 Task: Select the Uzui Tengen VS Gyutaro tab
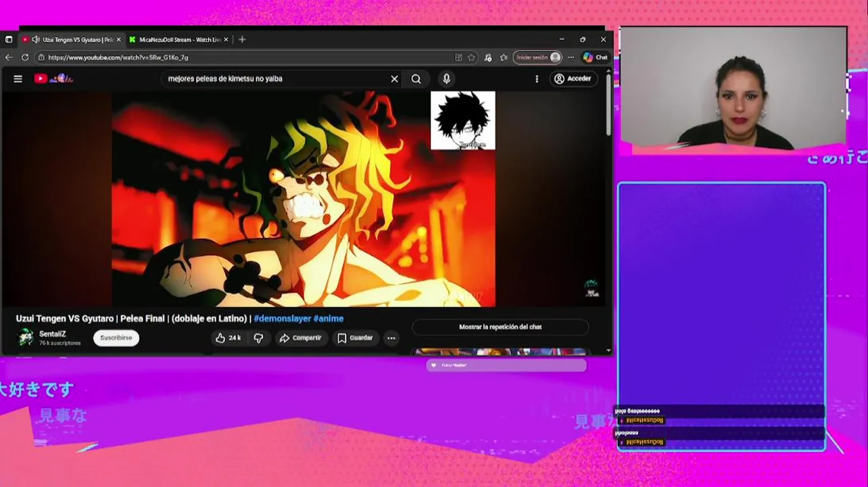[x=72, y=40]
